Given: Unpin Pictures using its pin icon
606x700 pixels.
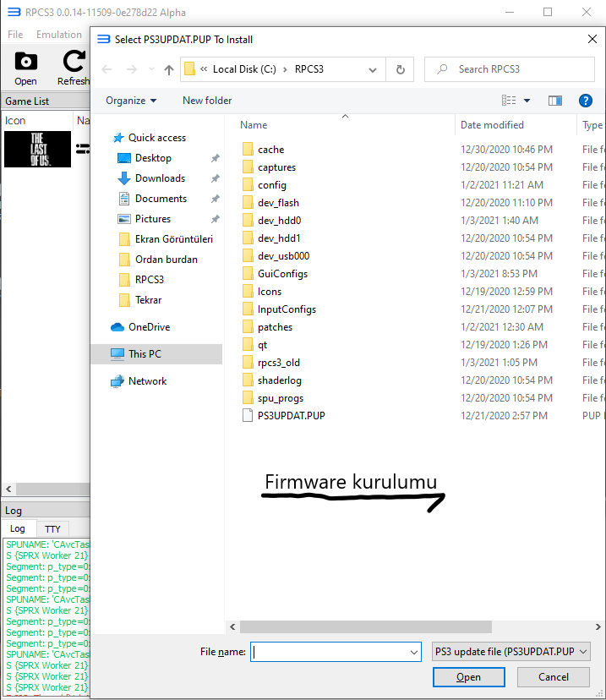Looking at the screenshot, I should pos(215,219).
